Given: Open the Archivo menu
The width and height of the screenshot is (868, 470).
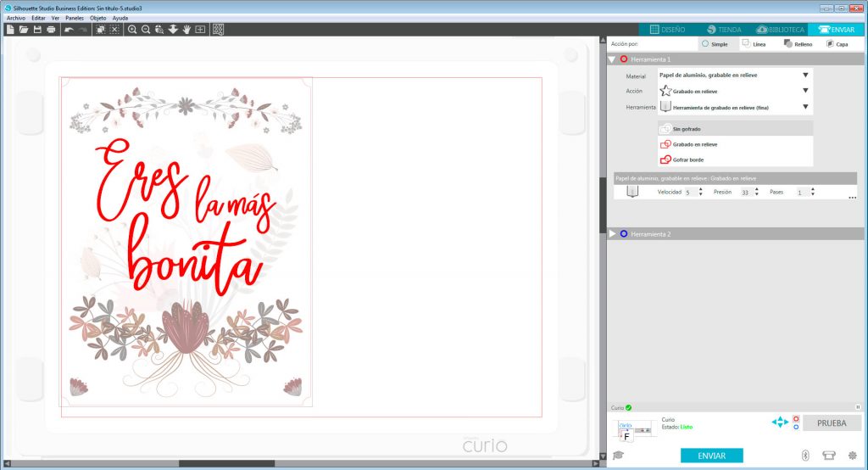Looking at the screenshot, I should tap(16, 18).
